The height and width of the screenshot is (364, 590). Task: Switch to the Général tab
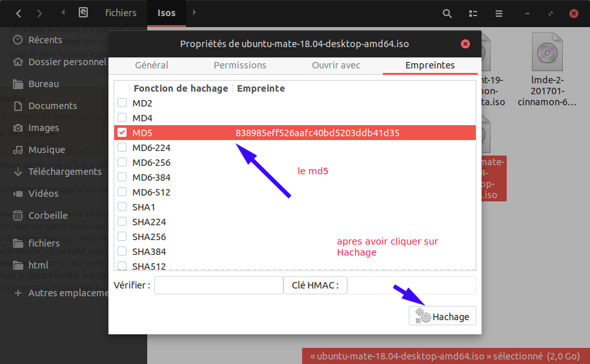pos(152,65)
